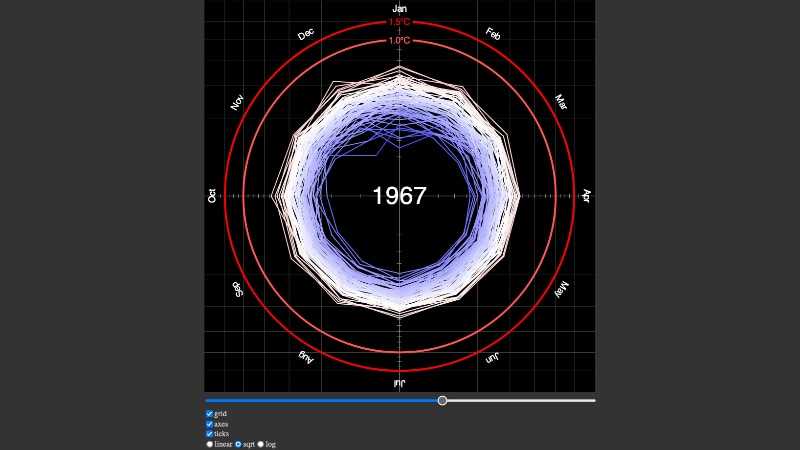Click the Mar month label
800x450 pixels.
[561, 102]
